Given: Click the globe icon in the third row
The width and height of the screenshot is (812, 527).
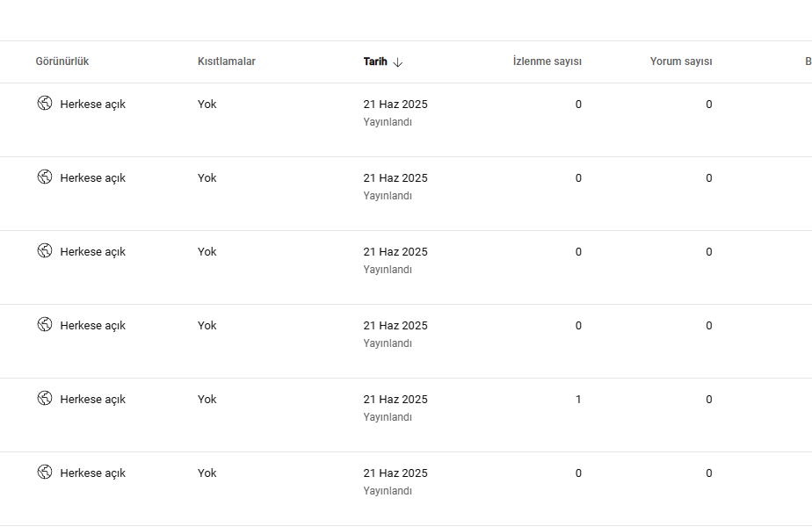Looking at the screenshot, I should point(45,250).
